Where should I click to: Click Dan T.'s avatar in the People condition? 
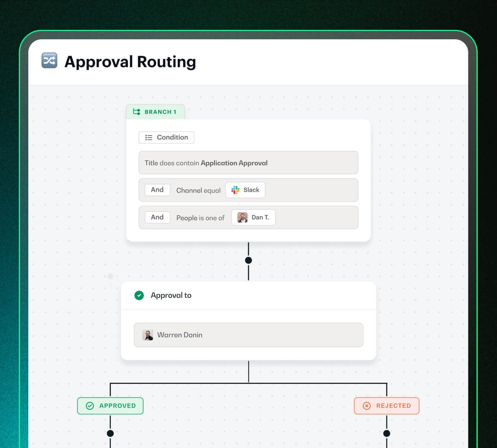(243, 217)
